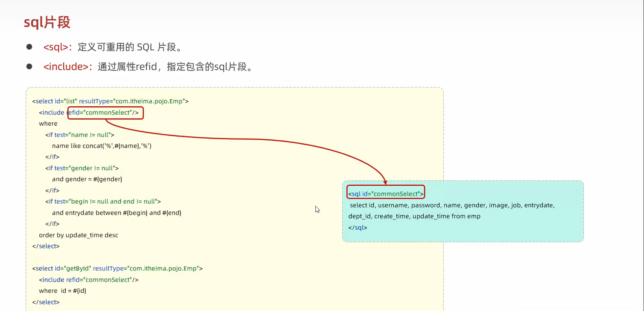The height and width of the screenshot is (311, 644).
Task: Click the "and gender = #{gender}" line
Action: click(87, 179)
